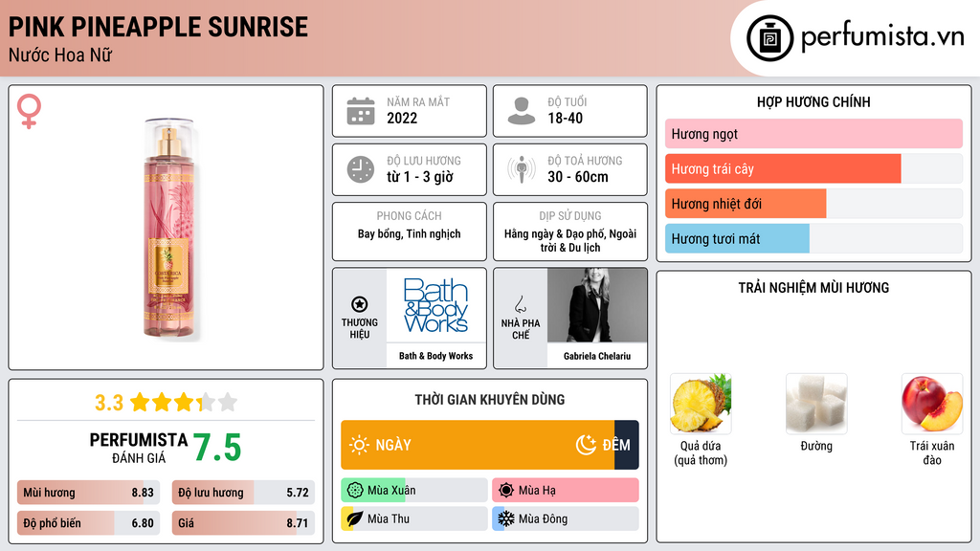Viewport: 980px width, 551px height.
Task: Click the calendar icon beside Năm ra mắt
Action: coord(361,111)
